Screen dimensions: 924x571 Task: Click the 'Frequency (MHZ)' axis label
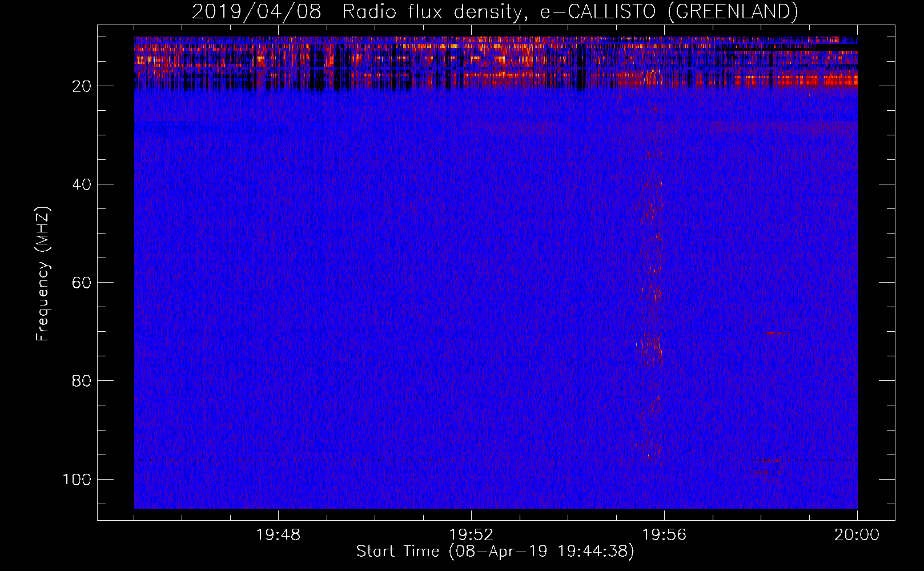click(43, 274)
